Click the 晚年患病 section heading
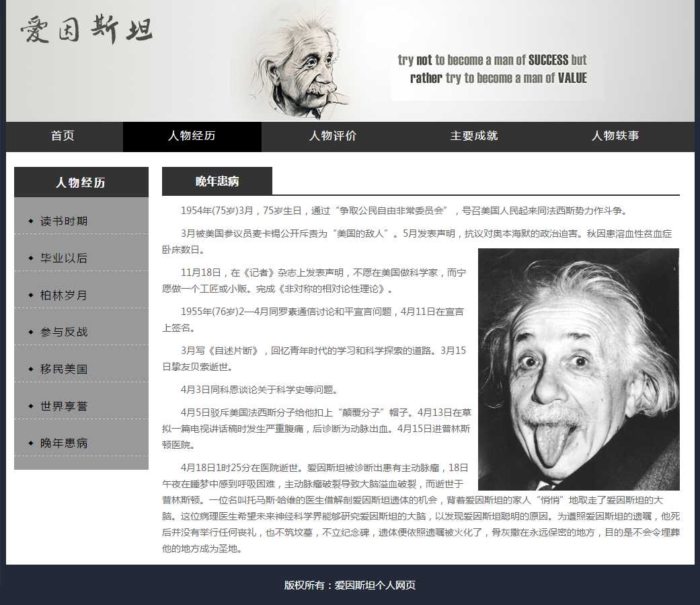The image size is (700, 605). [x=217, y=182]
